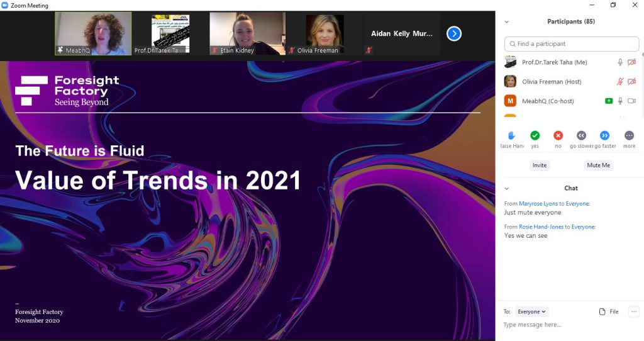Click the Participants (85) panel title
This screenshot has height=341, width=644.
coord(571,21)
